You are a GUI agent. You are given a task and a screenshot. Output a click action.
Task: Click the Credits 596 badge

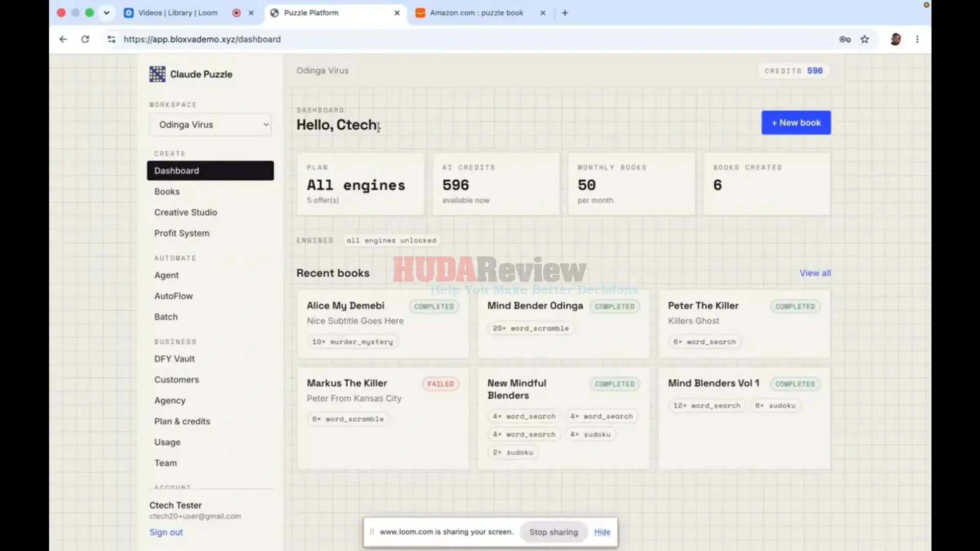tap(793, 71)
